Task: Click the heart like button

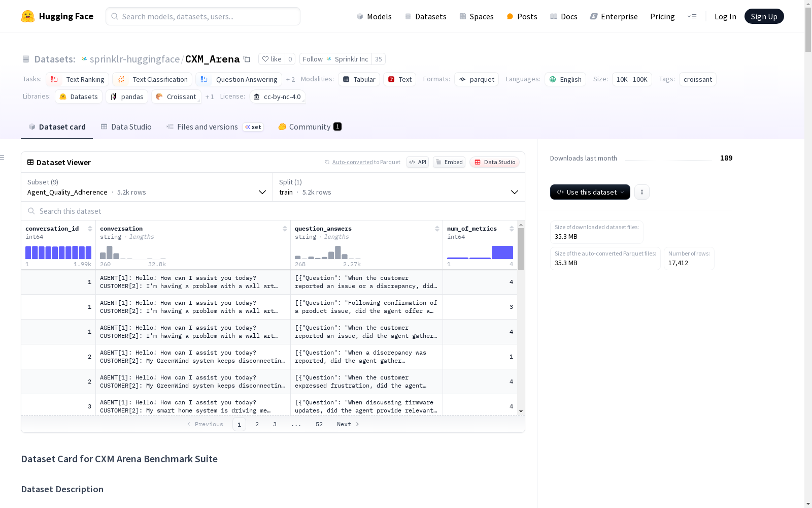Action: click(272, 59)
